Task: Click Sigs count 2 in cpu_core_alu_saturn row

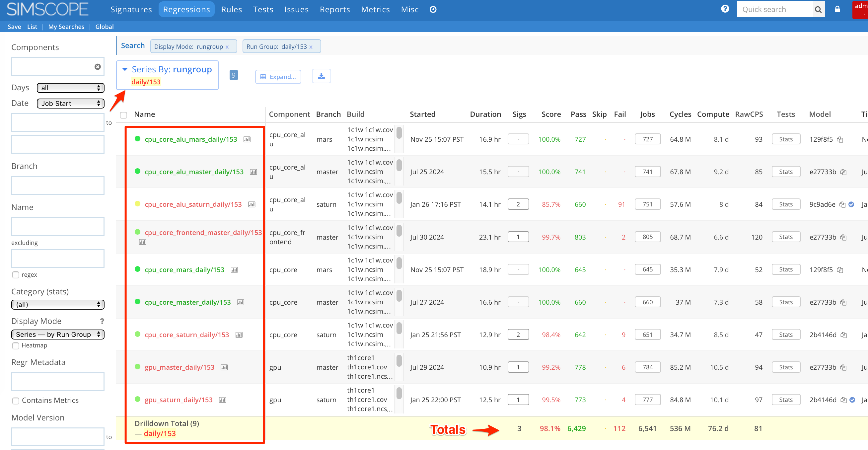Action: point(518,204)
